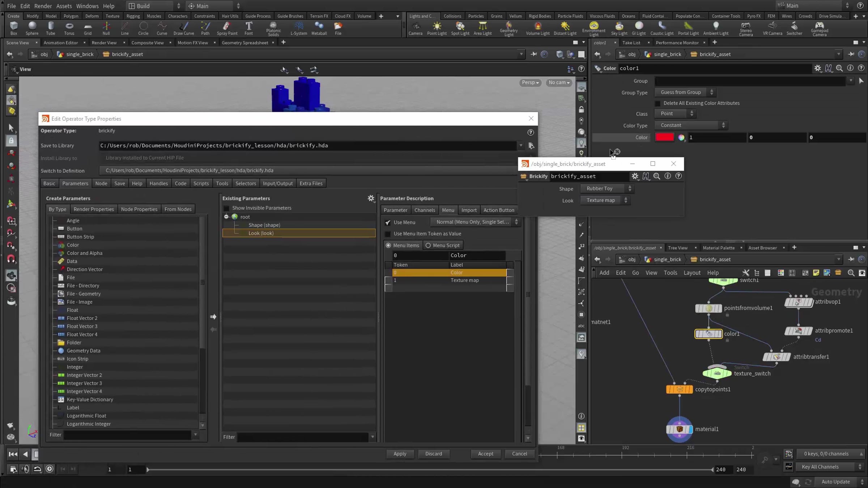Open the Shape dropdown showing Rubber Toy

tap(607, 188)
